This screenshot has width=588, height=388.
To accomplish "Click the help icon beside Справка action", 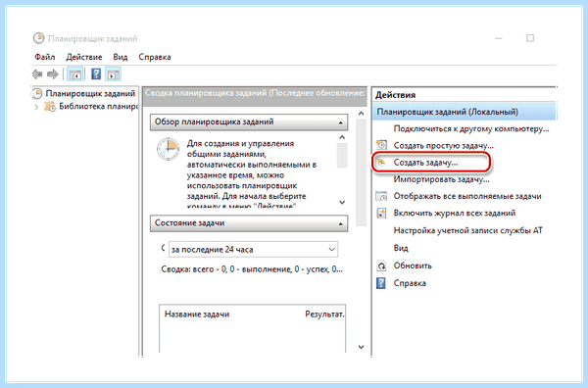I will click(x=381, y=283).
